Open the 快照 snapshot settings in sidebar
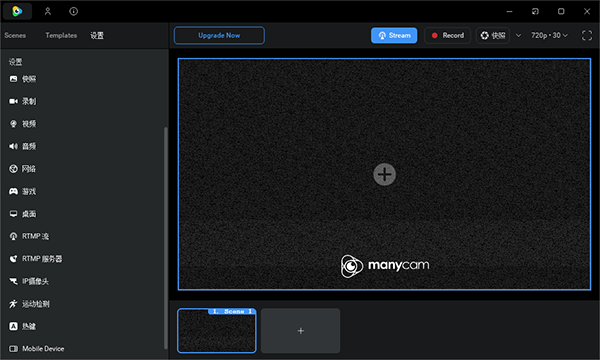 coord(23,79)
